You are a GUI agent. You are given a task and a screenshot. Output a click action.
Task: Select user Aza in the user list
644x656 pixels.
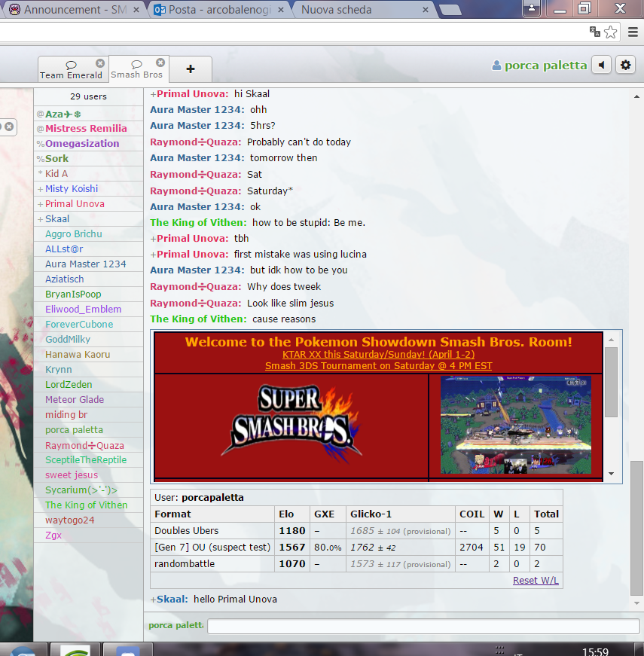coord(88,114)
